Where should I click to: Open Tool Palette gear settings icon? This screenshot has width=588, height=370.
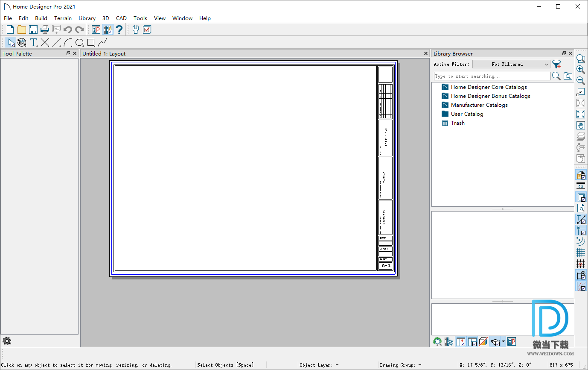tap(7, 341)
